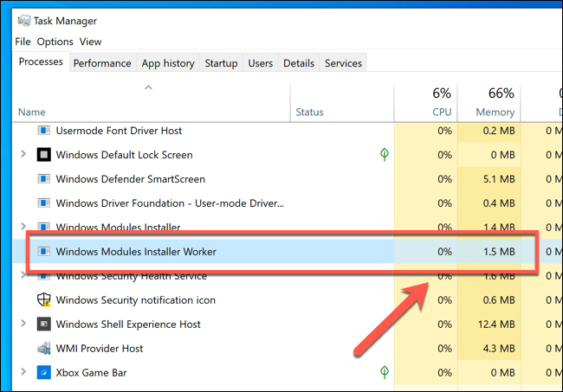Click the Windows Default Lock Screen icon

[x=44, y=156]
